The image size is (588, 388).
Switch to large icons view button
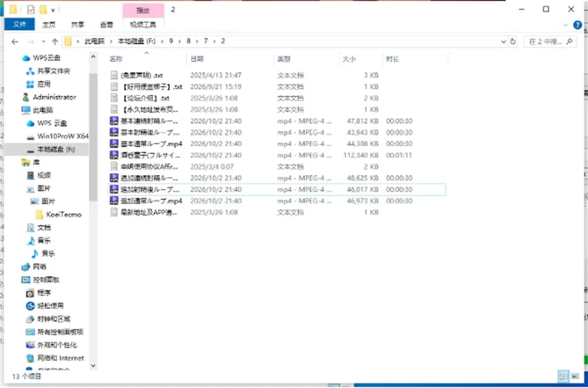pyautogui.click(x=575, y=376)
